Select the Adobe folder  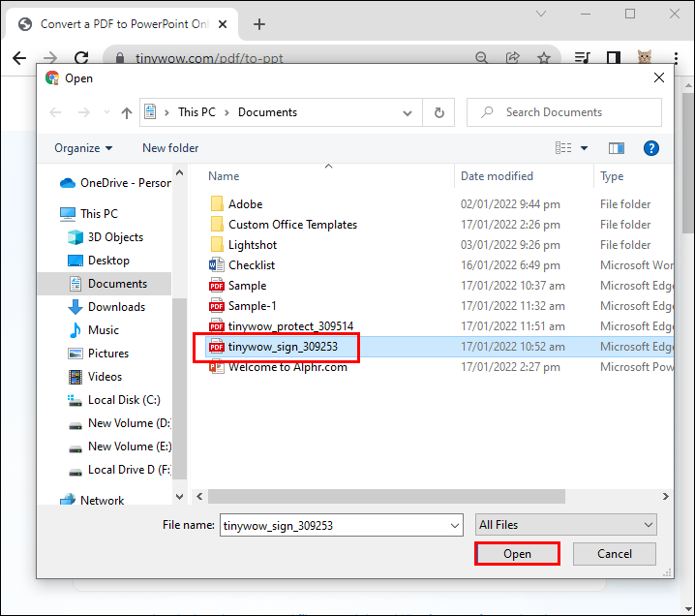(236, 204)
